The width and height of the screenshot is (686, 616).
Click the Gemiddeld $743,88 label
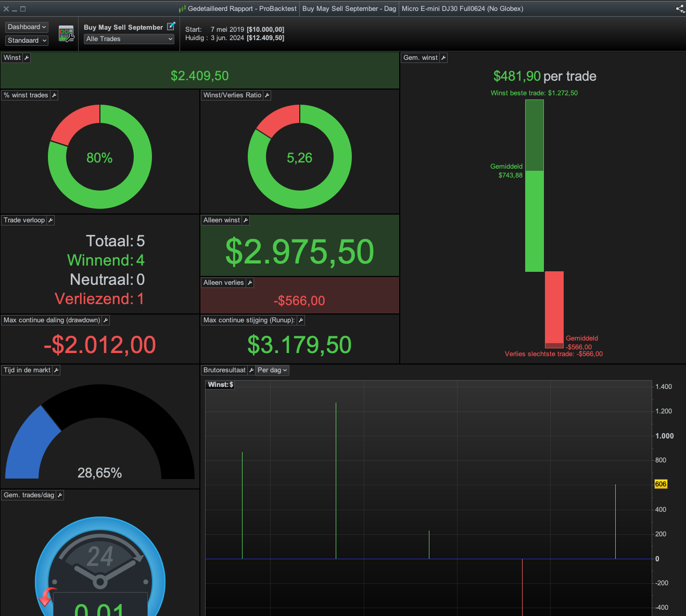tap(506, 171)
